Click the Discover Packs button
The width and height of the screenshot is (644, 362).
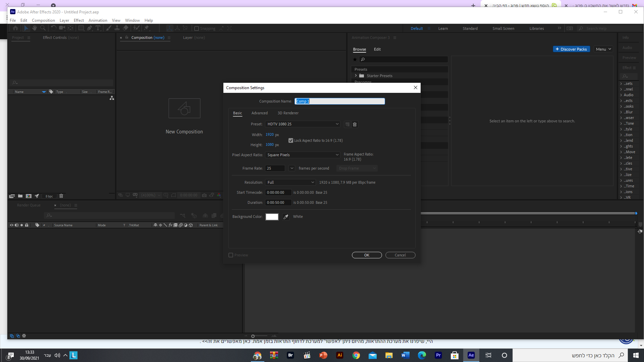point(571,49)
